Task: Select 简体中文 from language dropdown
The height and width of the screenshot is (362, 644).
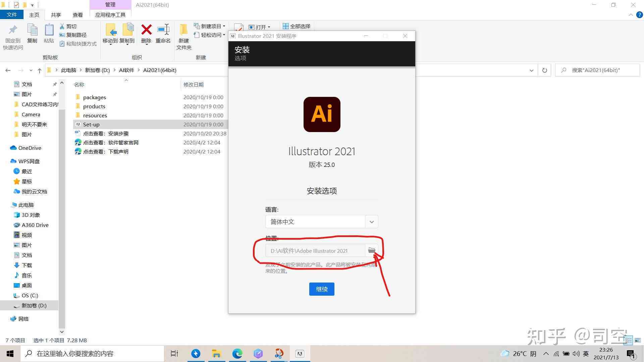Action: (x=322, y=222)
